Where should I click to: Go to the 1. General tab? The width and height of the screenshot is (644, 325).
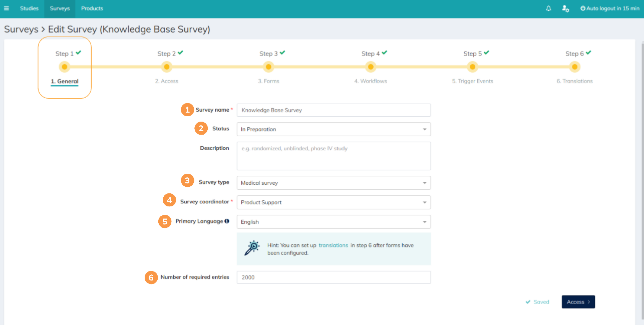65,81
